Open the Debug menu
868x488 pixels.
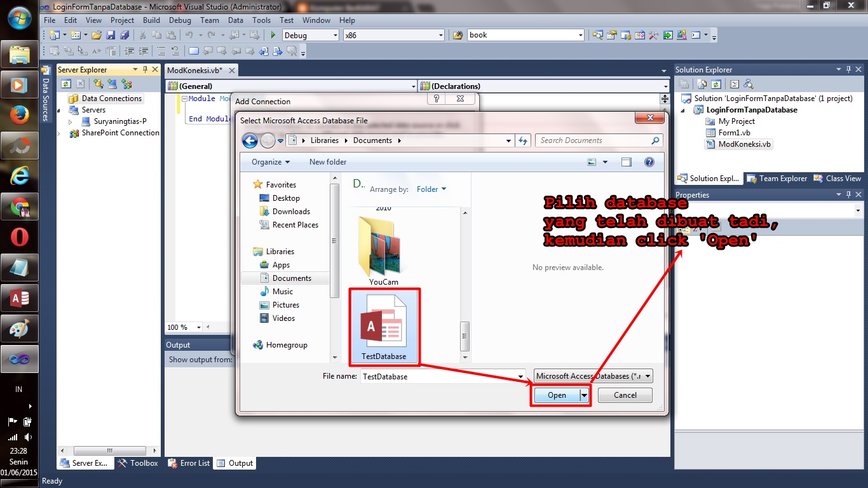[x=180, y=20]
